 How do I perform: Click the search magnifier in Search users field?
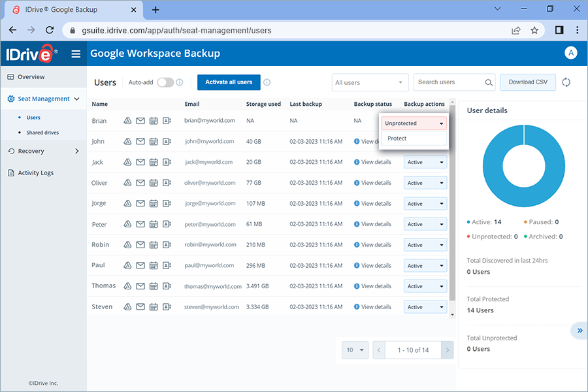[487, 82]
